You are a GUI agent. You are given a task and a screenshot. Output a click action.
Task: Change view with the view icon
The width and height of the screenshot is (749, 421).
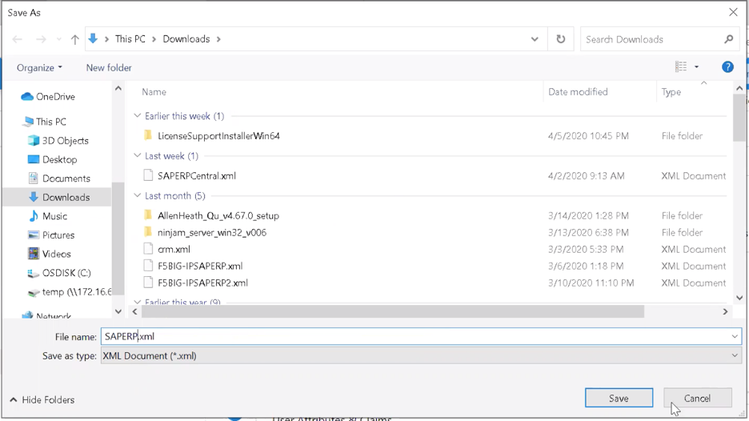click(681, 67)
